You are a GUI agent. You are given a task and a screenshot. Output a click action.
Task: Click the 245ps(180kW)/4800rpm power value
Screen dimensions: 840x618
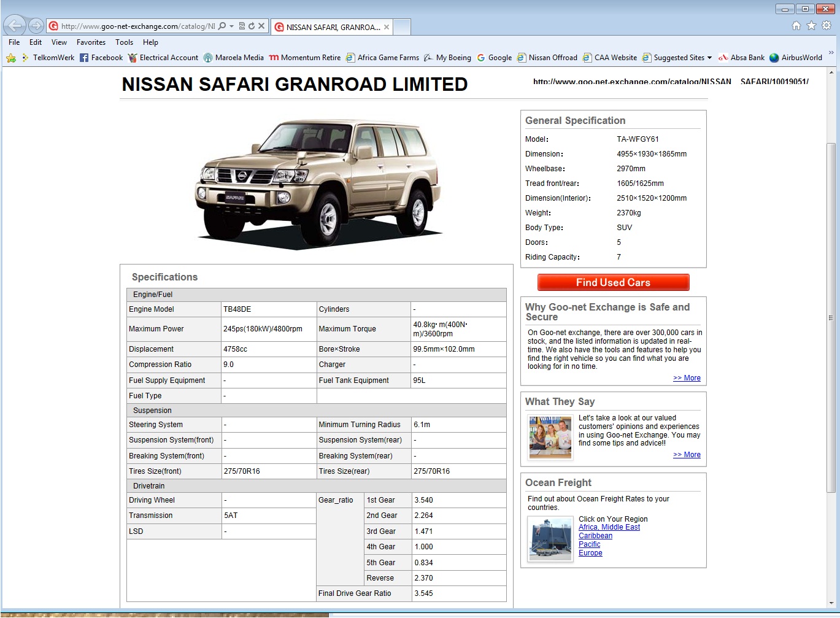263,329
